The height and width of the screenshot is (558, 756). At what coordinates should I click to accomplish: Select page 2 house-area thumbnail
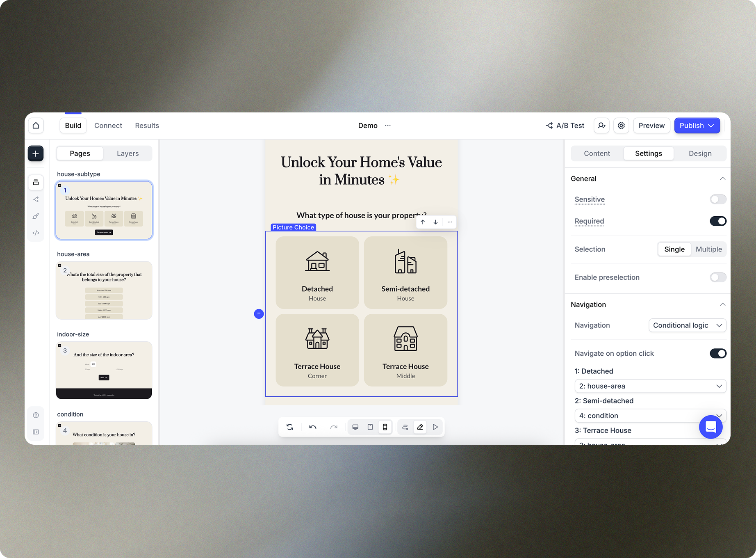pyautogui.click(x=104, y=290)
